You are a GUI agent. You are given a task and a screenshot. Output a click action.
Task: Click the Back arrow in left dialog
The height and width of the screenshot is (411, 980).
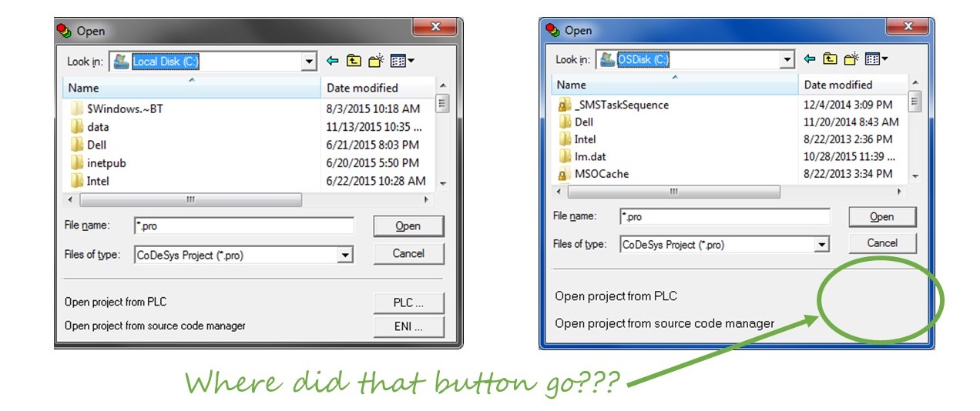pos(333,61)
